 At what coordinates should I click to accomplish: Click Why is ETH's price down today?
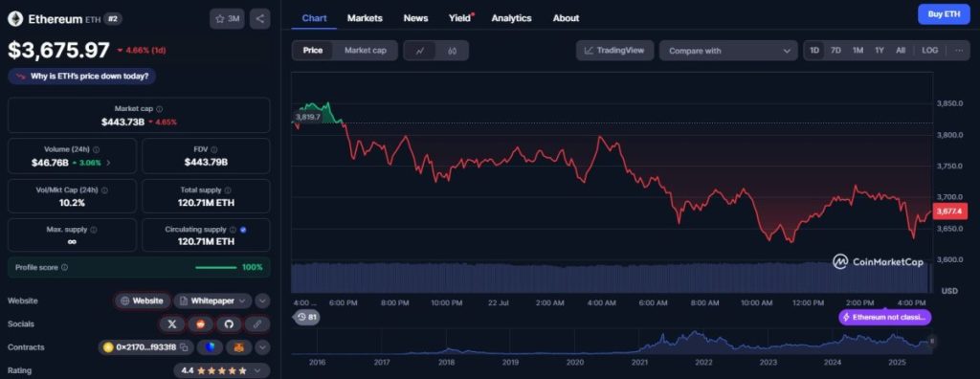[82, 77]
